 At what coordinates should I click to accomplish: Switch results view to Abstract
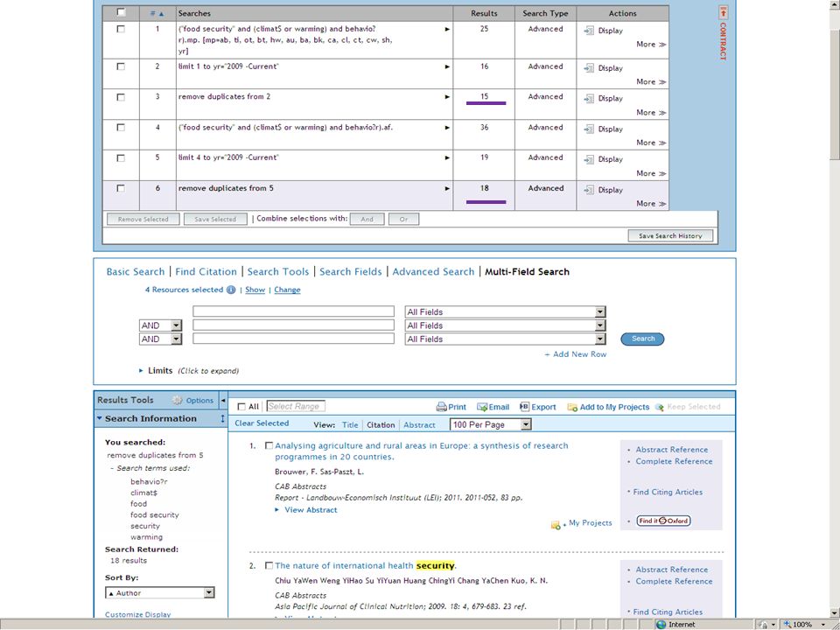click(419, 425)
